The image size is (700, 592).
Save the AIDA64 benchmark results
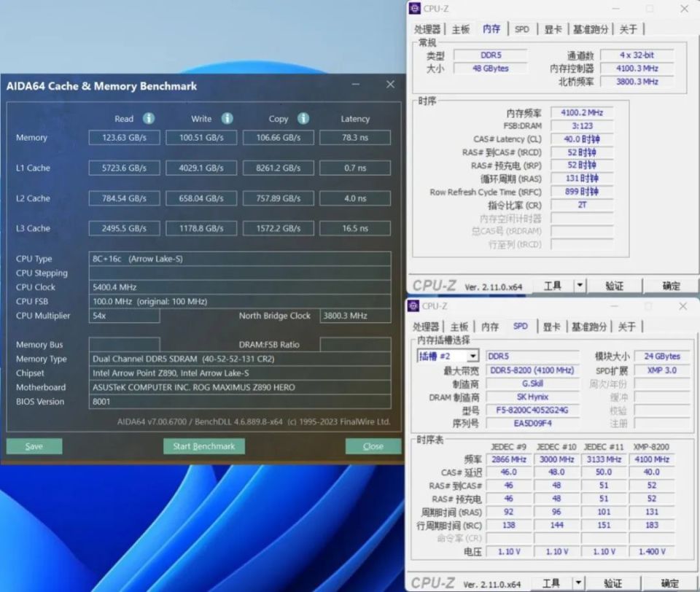click(34, 446)
